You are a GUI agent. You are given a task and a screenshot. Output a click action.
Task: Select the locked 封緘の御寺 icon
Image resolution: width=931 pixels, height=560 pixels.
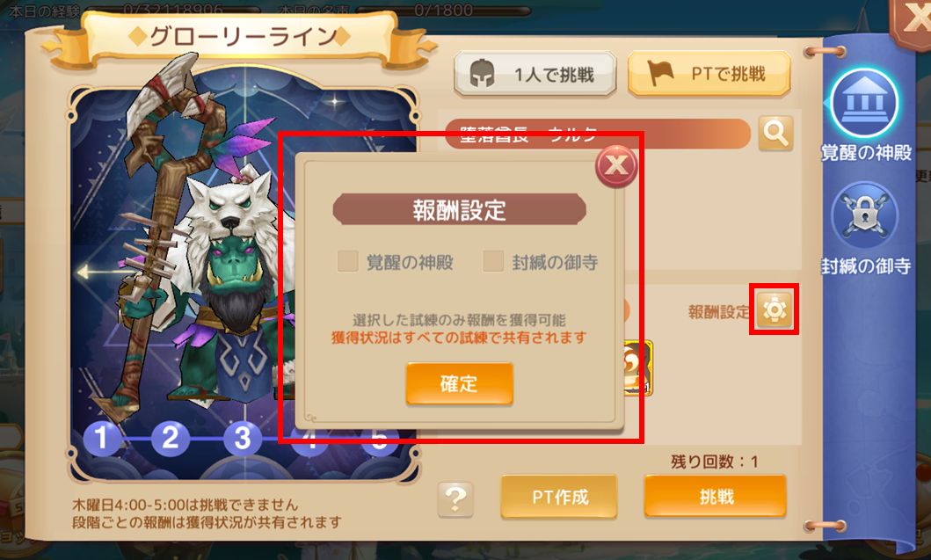pos(864,217)
